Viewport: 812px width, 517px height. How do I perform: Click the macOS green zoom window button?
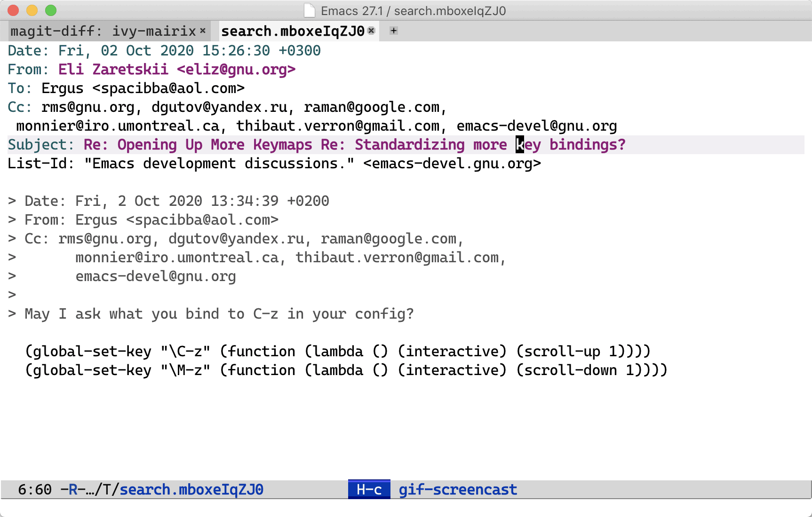[51, 10]
